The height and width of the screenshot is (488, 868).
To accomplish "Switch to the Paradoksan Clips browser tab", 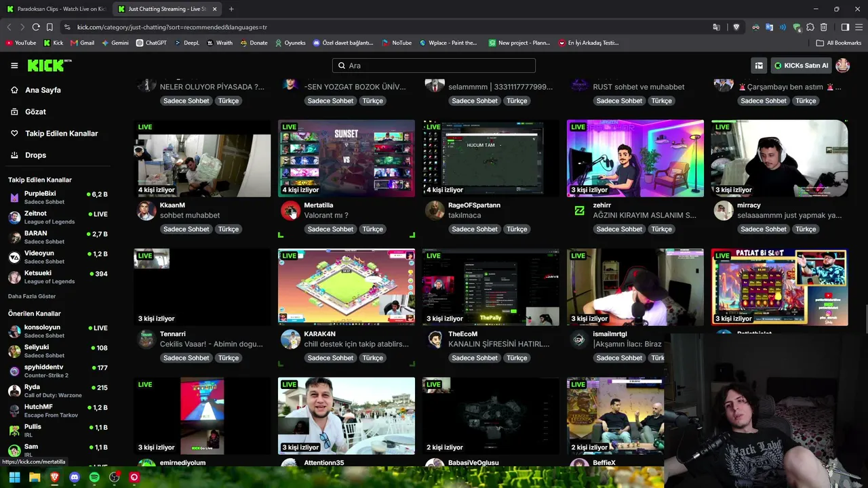I will coord(57,9).
